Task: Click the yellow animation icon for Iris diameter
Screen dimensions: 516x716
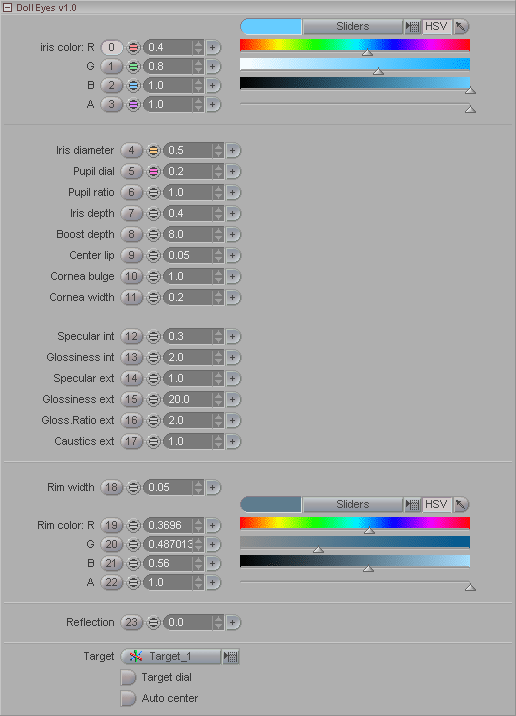Action: [x=153, y=150]
